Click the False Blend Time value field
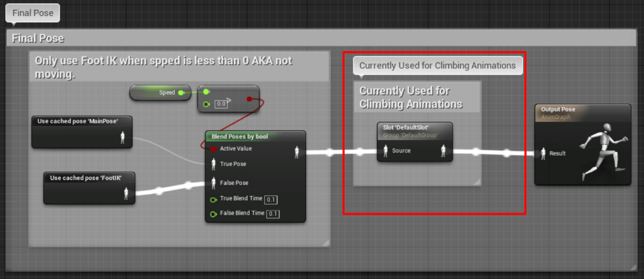644x279 pixels. coord(273,214)
